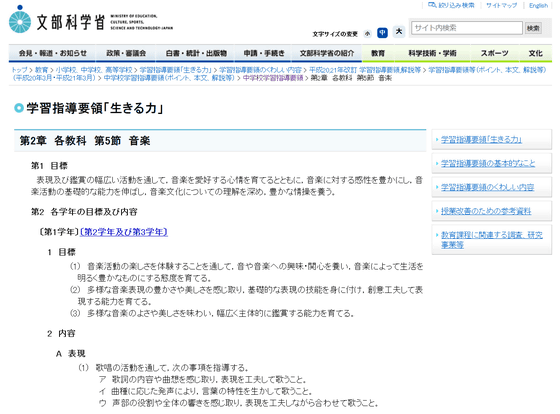Open sidebar link 授業改善のための参考資料
This screenshot has height=414, width=560.
(486, 211)
